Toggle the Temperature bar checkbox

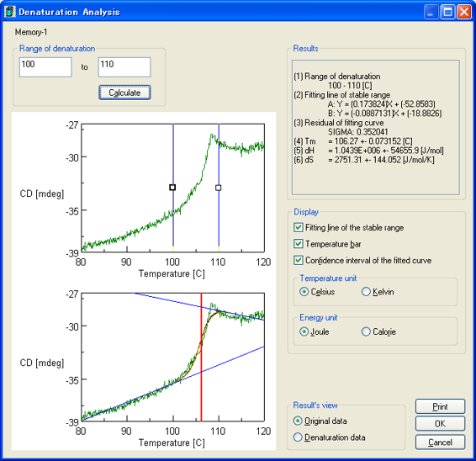click(298, 244)
